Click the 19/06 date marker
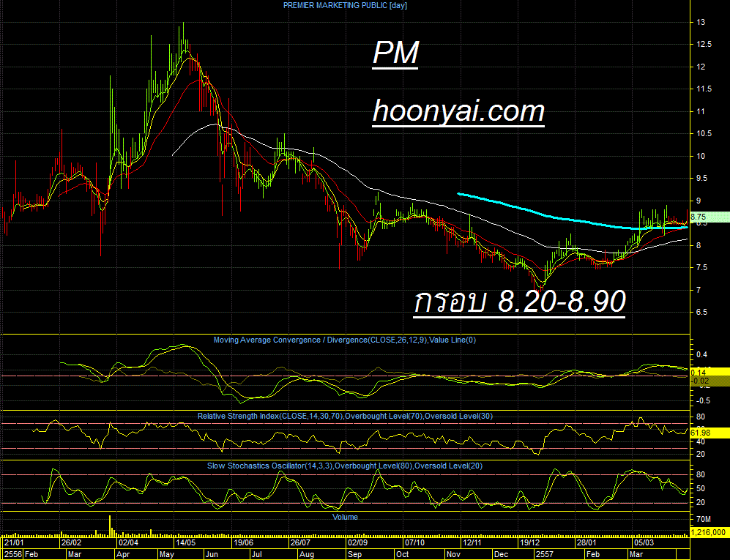The height and width of the screenshot is (560, 730). [243, 542]
